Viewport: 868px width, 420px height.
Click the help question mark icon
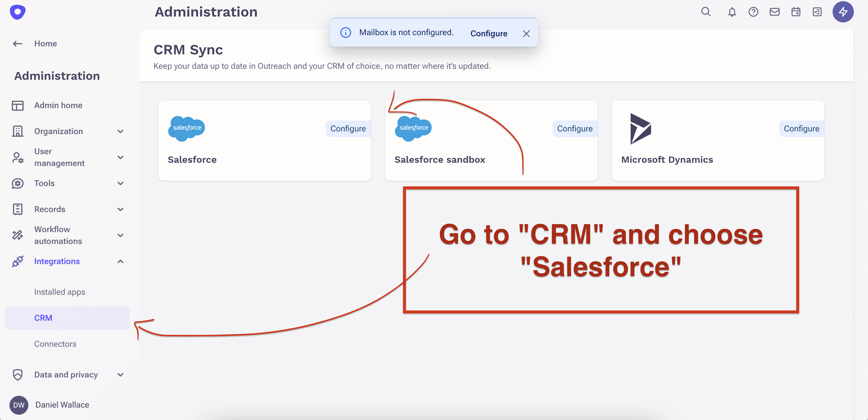coord(753,12)
